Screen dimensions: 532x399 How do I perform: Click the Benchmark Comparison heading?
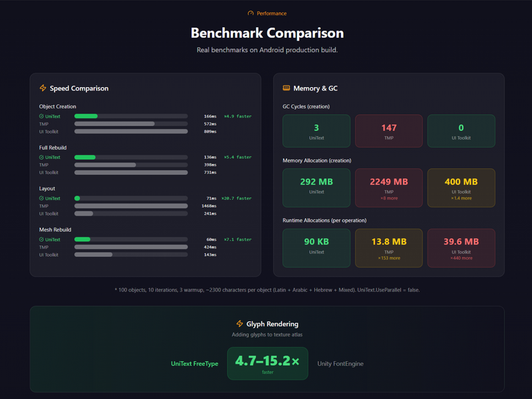click(x=267, y=33)
